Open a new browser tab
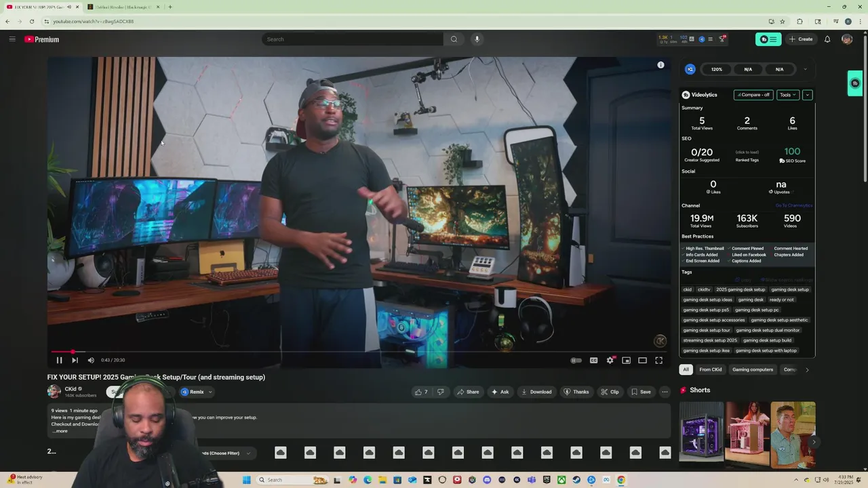This screenshot has width=868, height=488. (x=170, y=7)
